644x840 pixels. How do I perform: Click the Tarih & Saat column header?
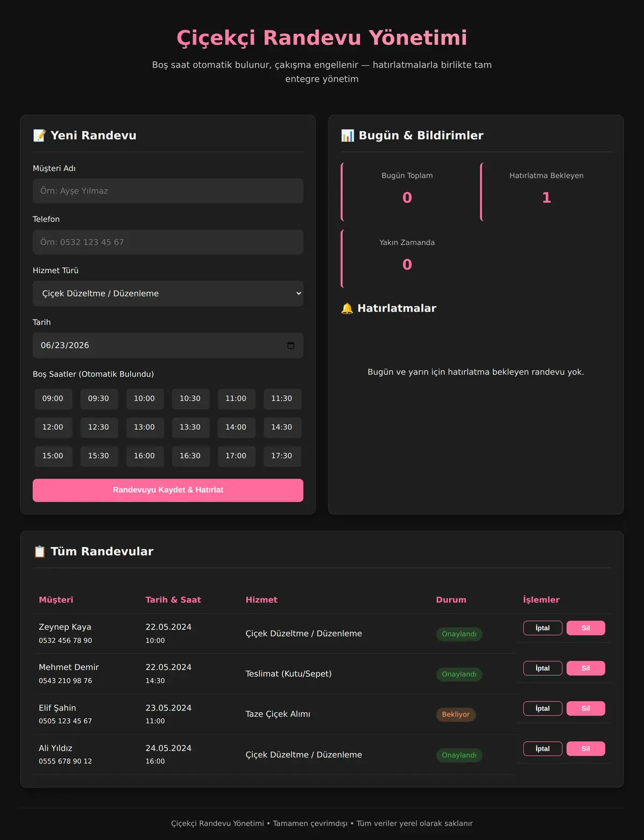point(173,600)
